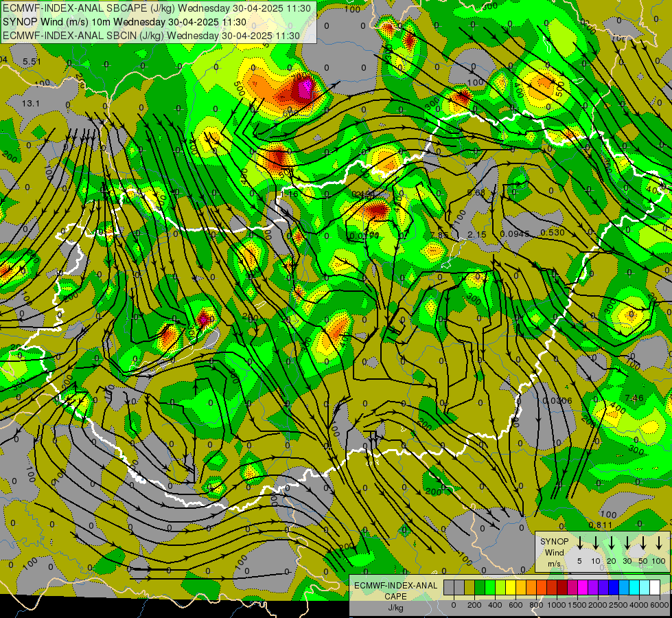The image size is (672, 618).
Task: Click the '2.15' value on the map
Action: click(x=476, y=235)
